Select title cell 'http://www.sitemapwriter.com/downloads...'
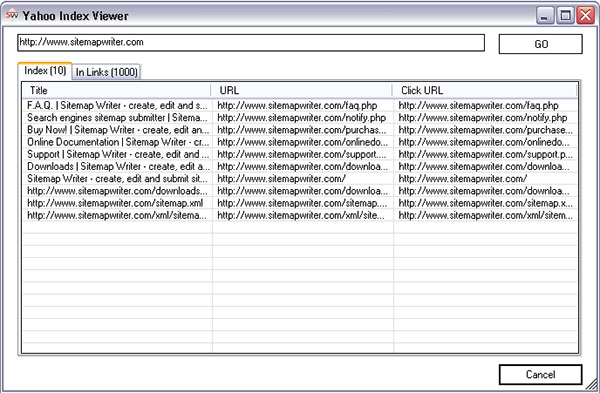The width and height of the screenshot is (600, 393). pyautogui.click(x=117, y=191)
